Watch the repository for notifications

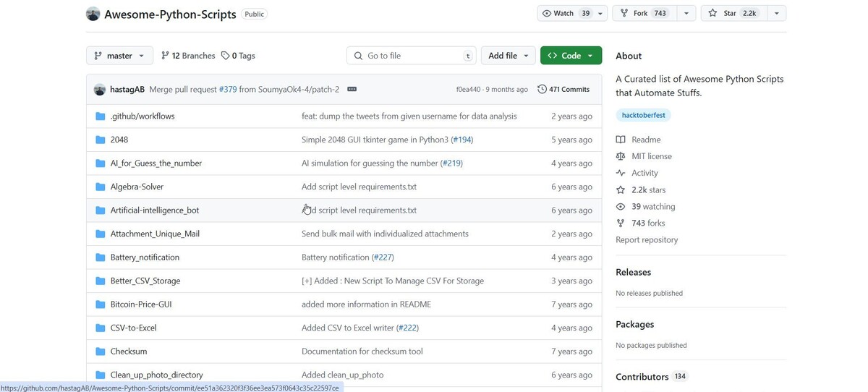[x=566, y=13]
